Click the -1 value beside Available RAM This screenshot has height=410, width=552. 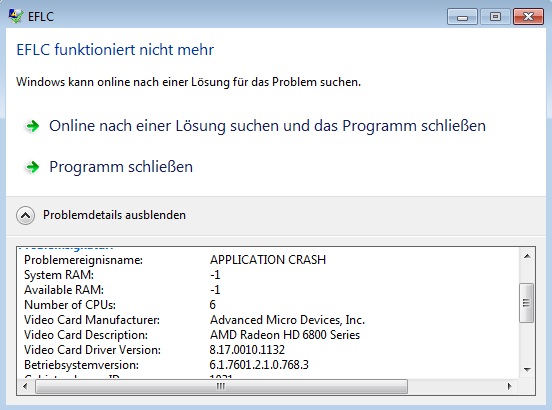(215, 290)
